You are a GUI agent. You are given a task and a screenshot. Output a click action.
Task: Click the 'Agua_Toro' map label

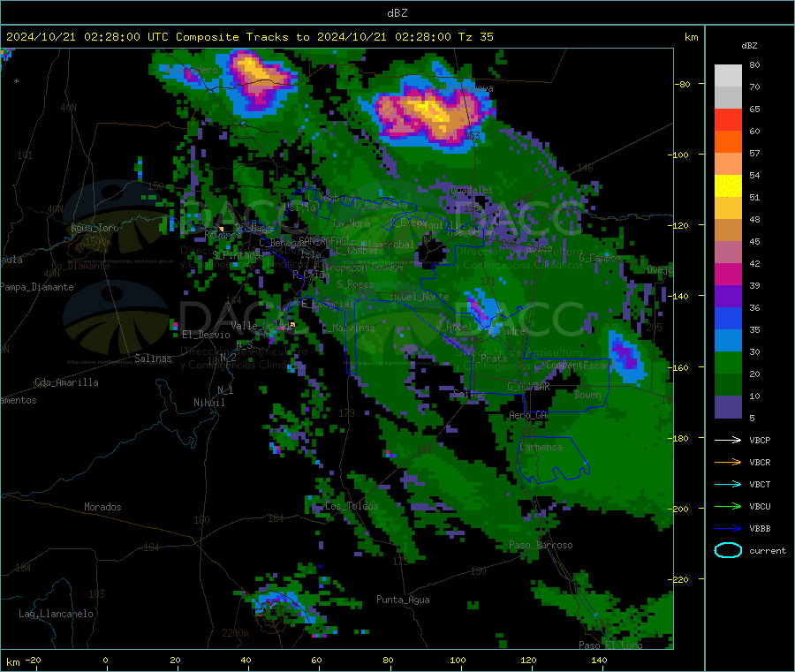(95, 228)
